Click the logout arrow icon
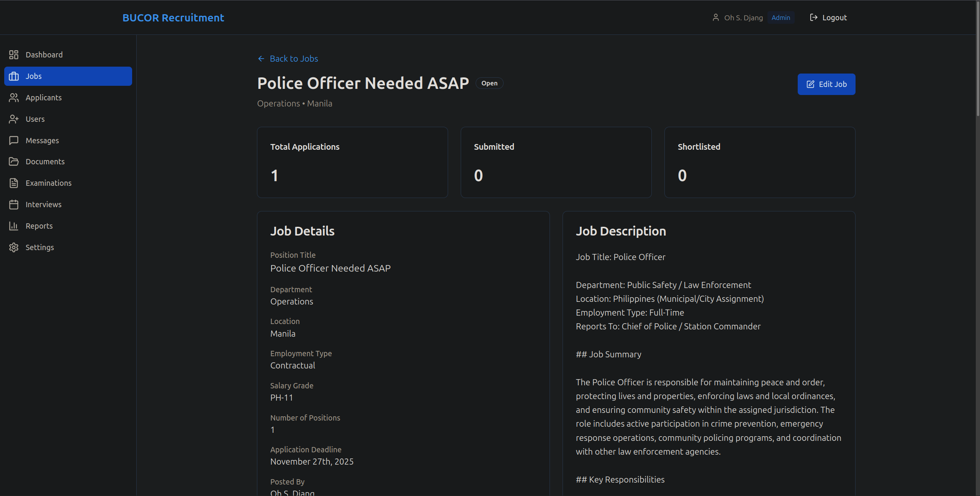 point(814,18)
